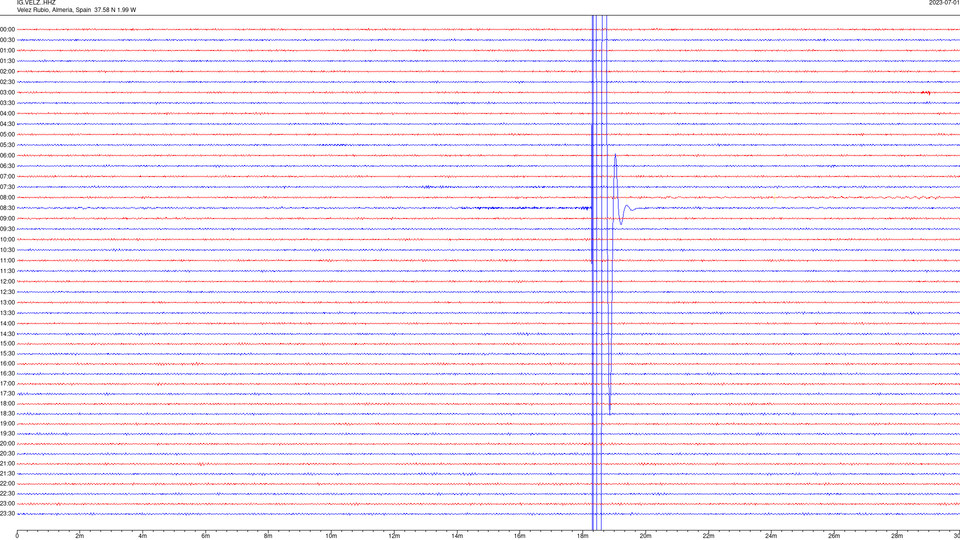The height and width of the screenshot is (540, 960).
Task: Click the 16m tick label on the minute axis
Action: coord(520,536)
